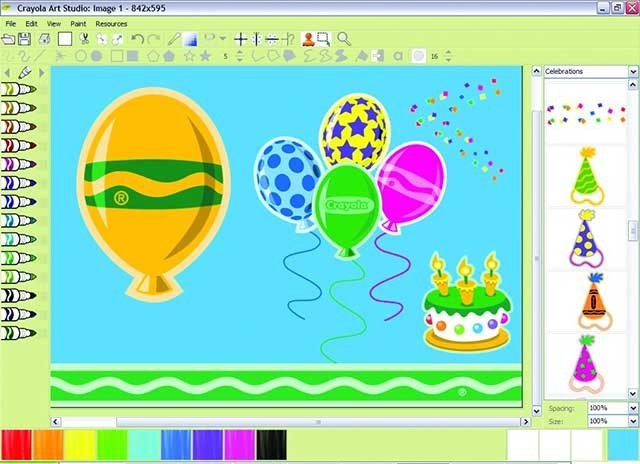
Task: Create a new blank canvas
Action: tap(65, 39)
